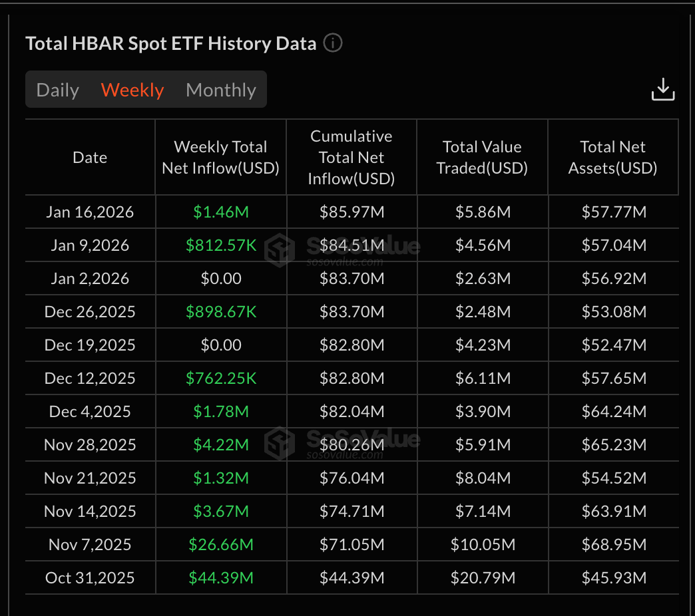Switch to the Monthly view tab
The image size is (695, 616).
pos(220,89)
